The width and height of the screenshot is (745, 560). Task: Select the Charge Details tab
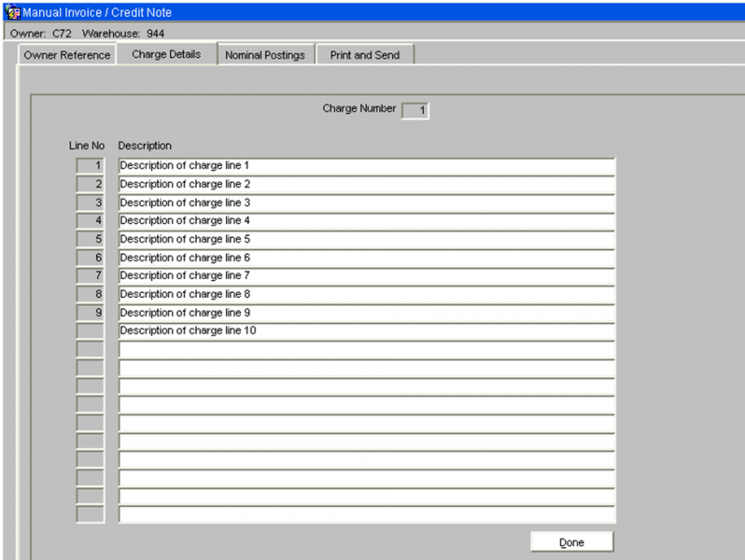coord(166,54)
